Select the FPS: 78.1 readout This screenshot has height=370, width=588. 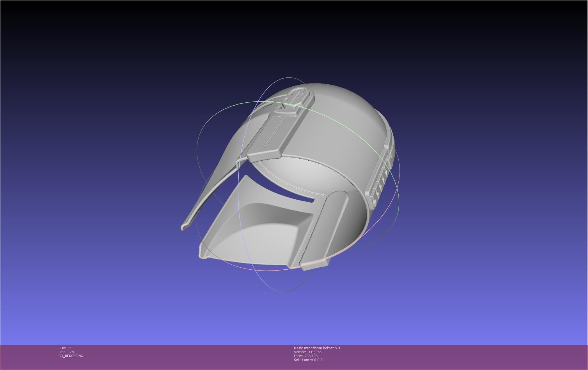click(x=67, y=352)
